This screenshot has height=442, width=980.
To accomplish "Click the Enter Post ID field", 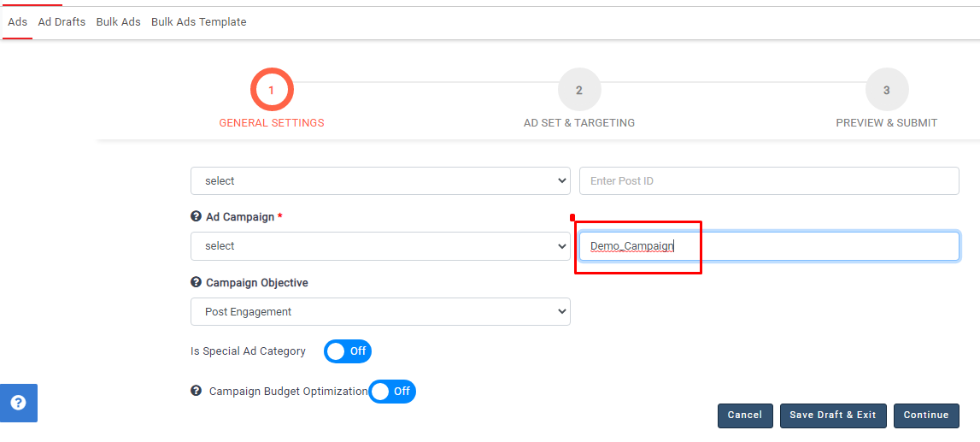I will [x=769, y=181].
